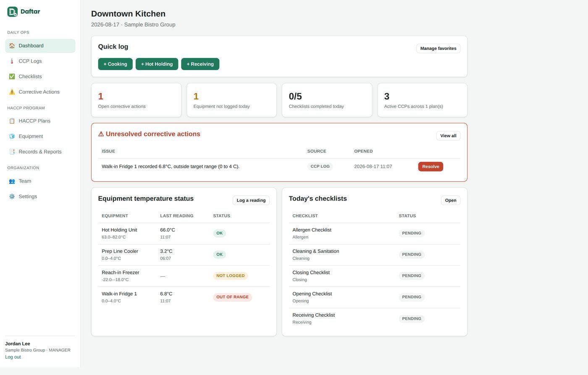Click the Jordan Lee user name
This screenshot has width=588, height=375.
(18, 344)
